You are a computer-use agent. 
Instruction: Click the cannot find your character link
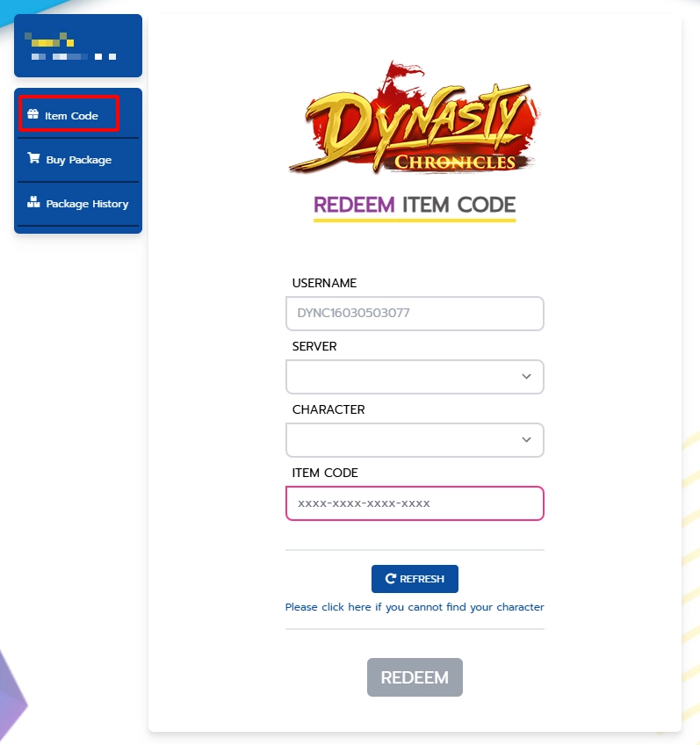tap(415, 607)
